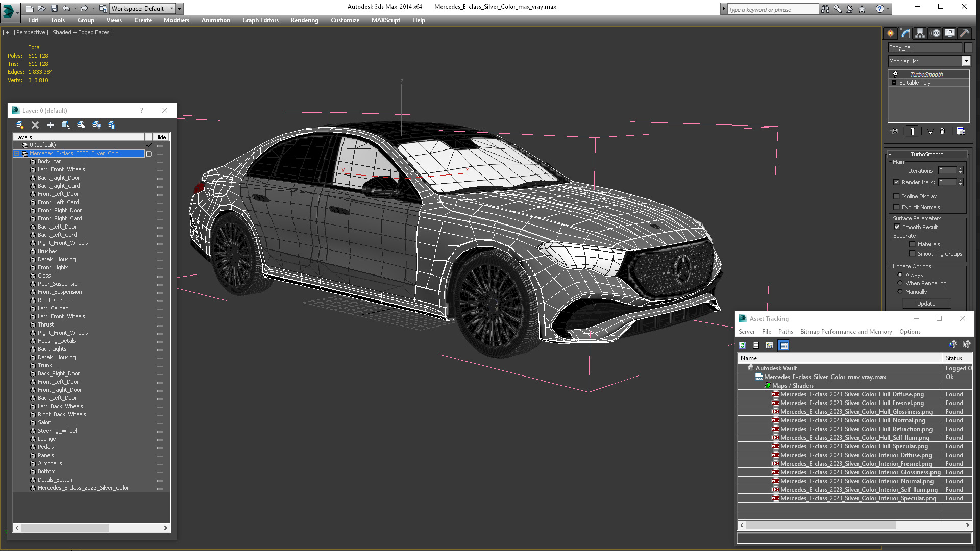Image resolution: width=980 pixels, height=551 pixels.
Task: Toggle Smooth Result checkbox
Action: 897,227
